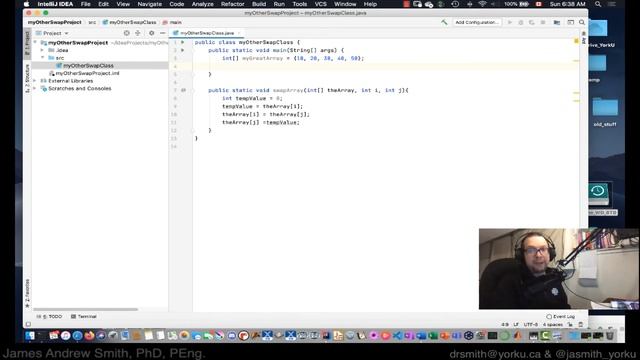Toggle the Favorites tool window side tab
The height and width of the screenshot is (360, 640).
(x=27, y=293)
